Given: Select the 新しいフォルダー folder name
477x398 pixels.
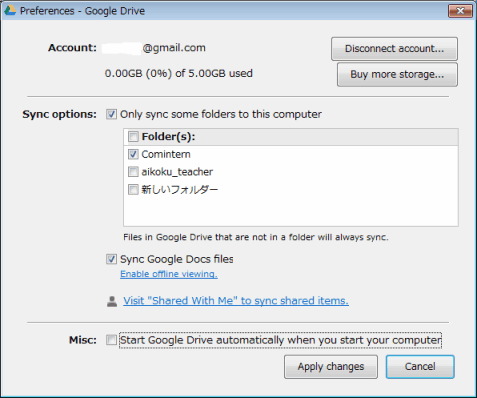Looking at the screenshot, I should click(x=180, y=190).
